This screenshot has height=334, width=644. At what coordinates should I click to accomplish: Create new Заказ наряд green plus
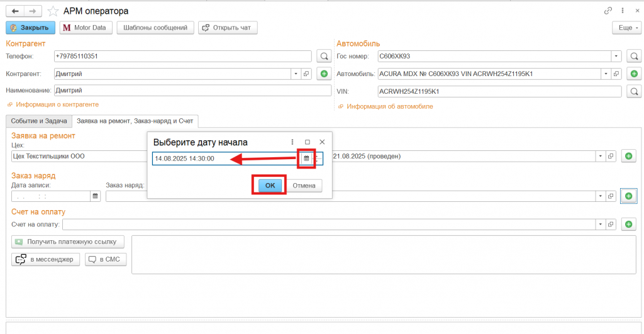click(x=628, y=196)
